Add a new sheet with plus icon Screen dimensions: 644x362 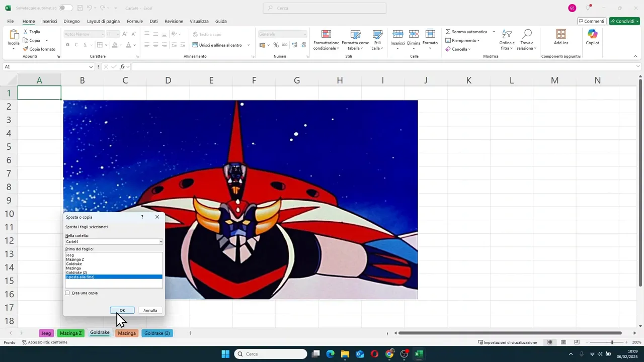point(191,333)
